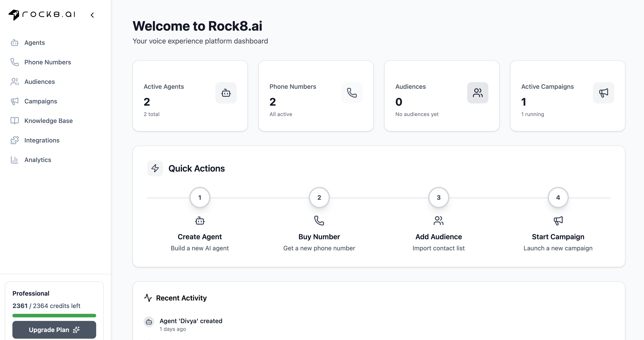The width and height of the screenshot is (644, 340).
Task: Open the Agent 'Divya' created activity entry
Action: (191, 321)
